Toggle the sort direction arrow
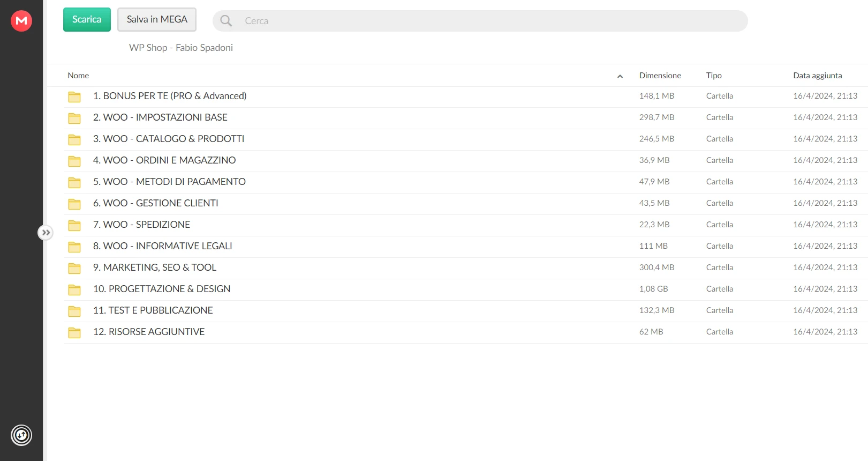The height and width of the screenshot is (461, 868). 620,76
